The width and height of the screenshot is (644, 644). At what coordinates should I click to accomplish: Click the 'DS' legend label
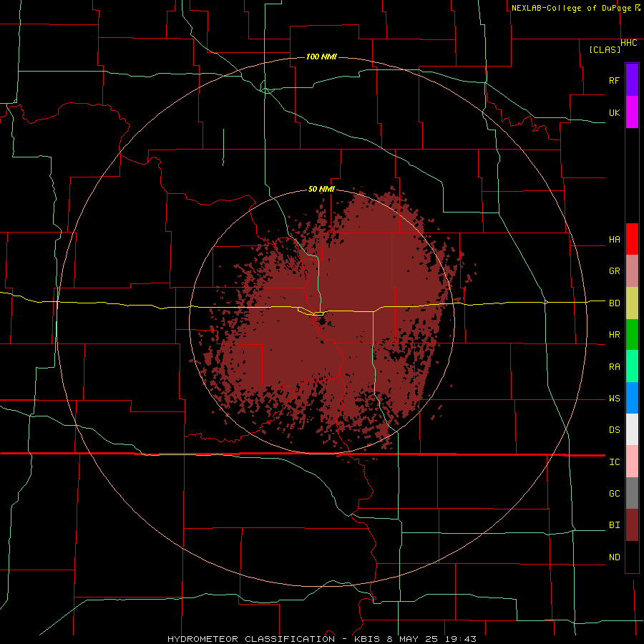(x=614, y=430)
